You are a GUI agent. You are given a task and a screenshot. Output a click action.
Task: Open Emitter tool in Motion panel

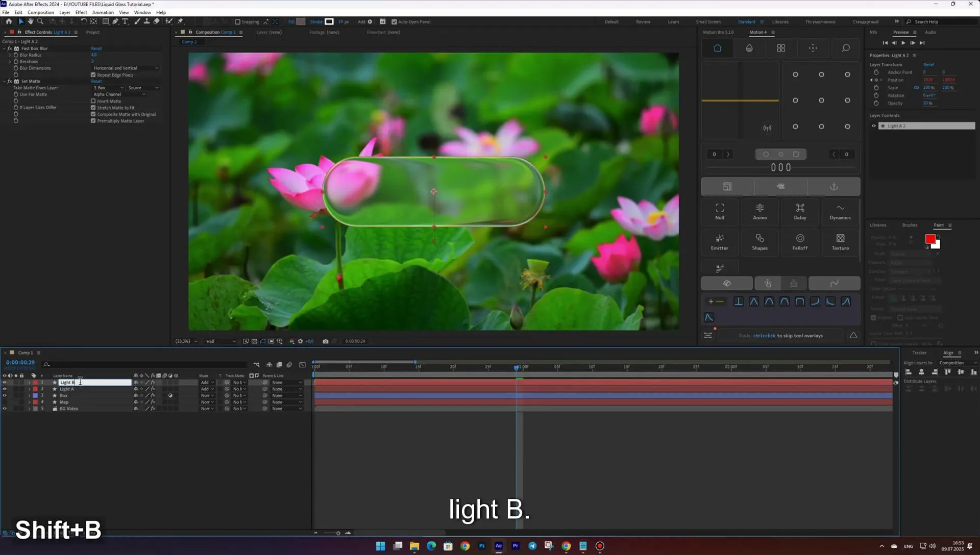pyautogui.click(x=720, y=242)
